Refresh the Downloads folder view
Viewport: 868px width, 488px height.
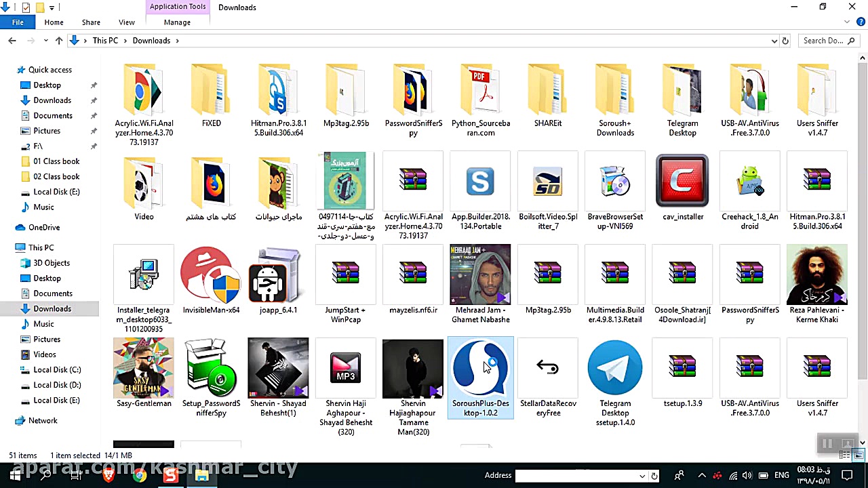click(x=785, y=41)
